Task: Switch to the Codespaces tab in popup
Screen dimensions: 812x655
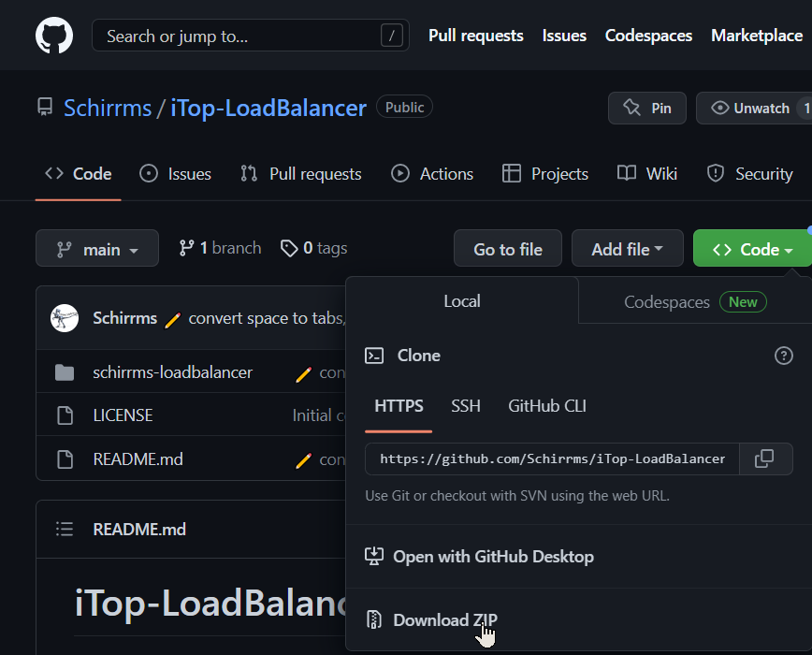Action: pyautogui.click(x=695, y=302)
